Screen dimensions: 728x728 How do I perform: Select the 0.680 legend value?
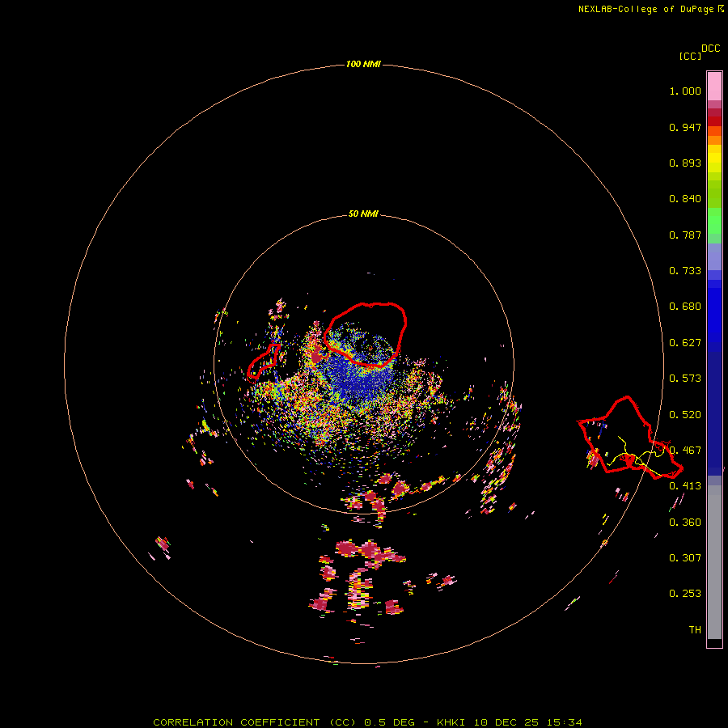coord(685,307)
